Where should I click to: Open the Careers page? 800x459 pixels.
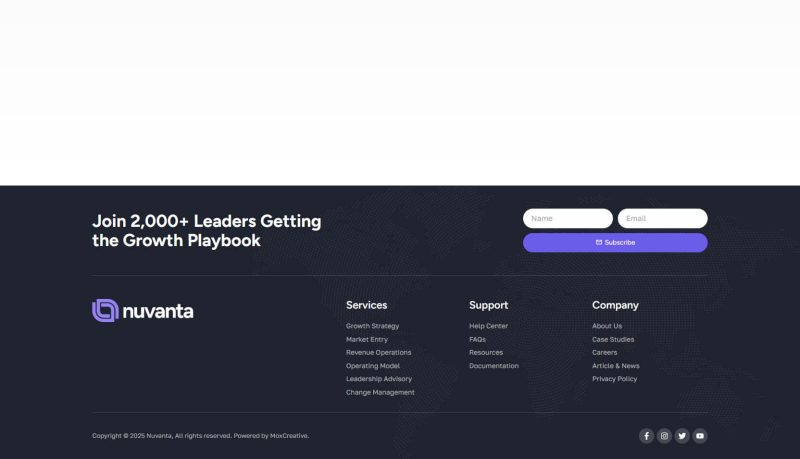[x=604, y=352]
